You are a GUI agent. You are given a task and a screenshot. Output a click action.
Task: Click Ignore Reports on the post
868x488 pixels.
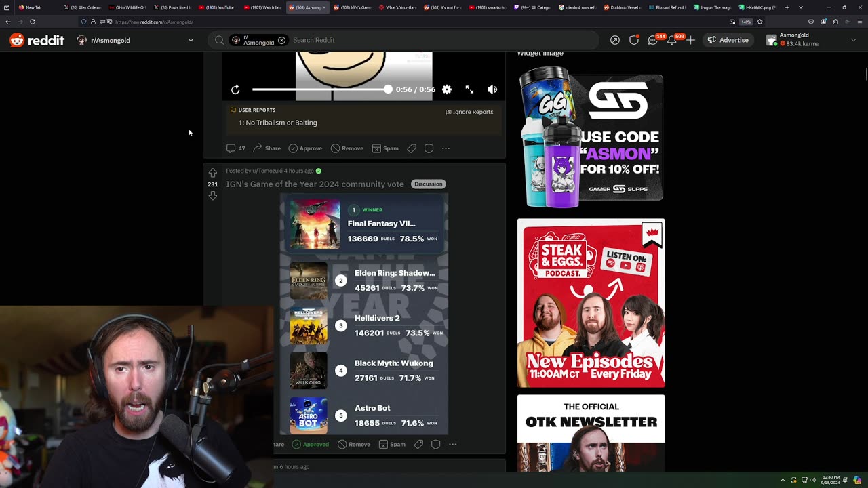click(469, 112)
